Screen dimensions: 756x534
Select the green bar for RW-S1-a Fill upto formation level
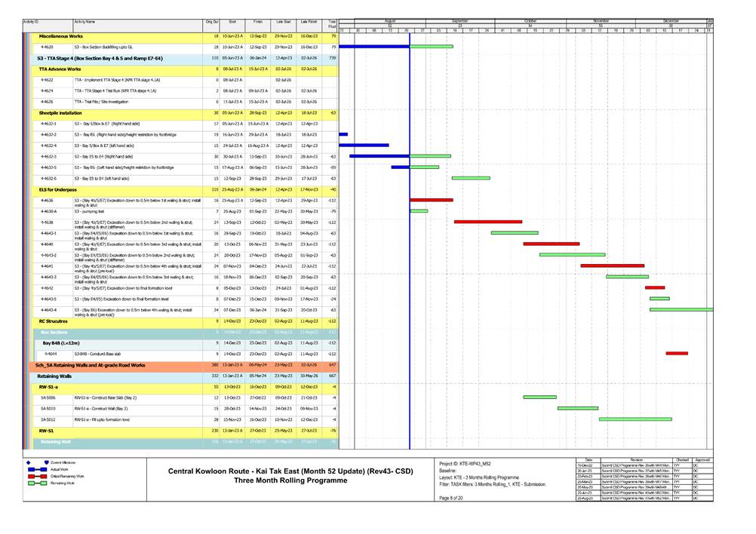pyautogui.click(x=635, y=419)
